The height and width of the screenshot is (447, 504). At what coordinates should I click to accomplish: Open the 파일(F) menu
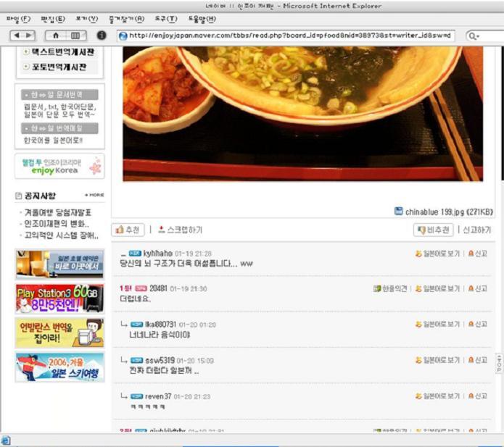(18, 18)
